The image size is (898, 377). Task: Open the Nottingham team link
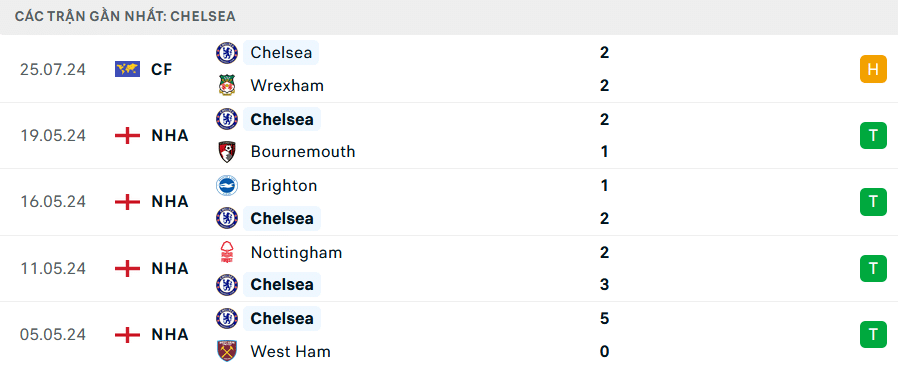(x=296, y=252)
